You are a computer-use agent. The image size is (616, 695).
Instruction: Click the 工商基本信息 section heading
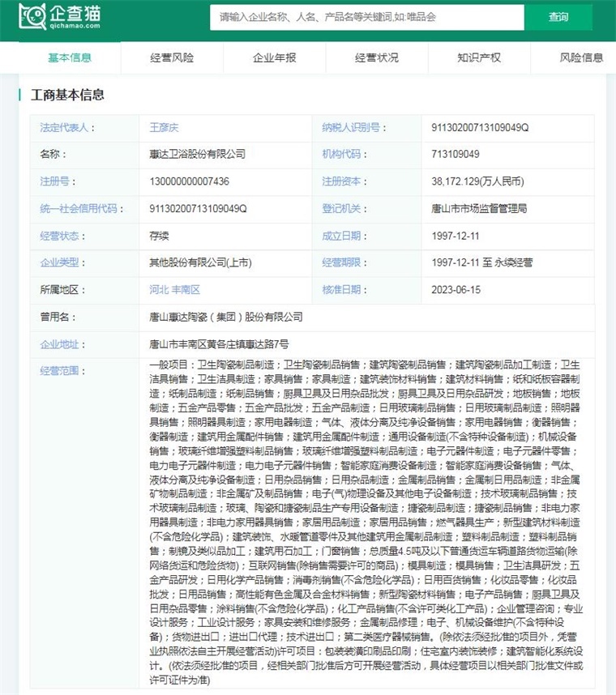[x=67, y=95]
